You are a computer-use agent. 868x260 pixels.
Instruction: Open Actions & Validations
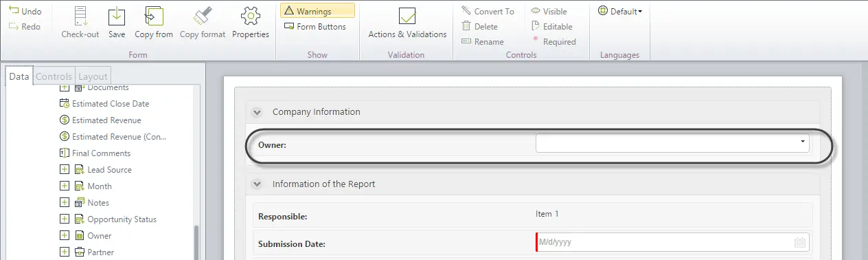click(407, 23)
